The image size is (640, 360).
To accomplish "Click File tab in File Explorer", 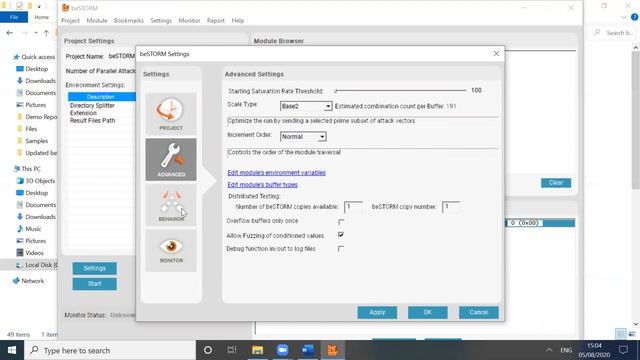I will tap(14, 17).
